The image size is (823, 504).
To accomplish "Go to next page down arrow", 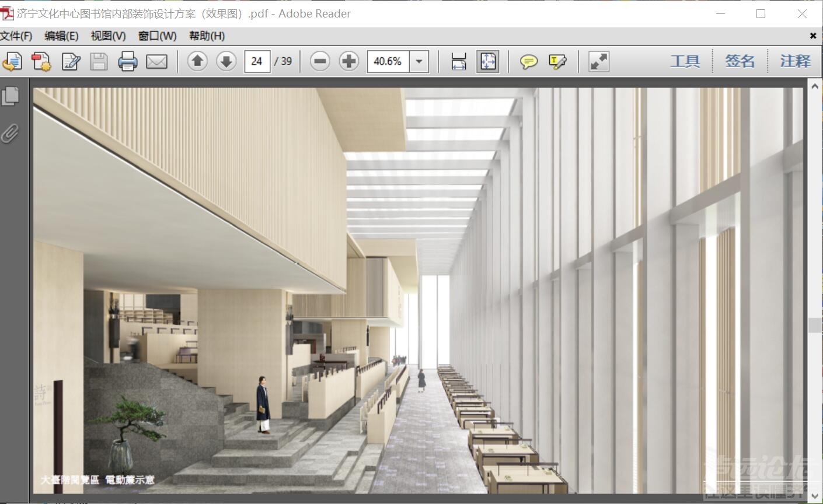I will tap(226, 61).
